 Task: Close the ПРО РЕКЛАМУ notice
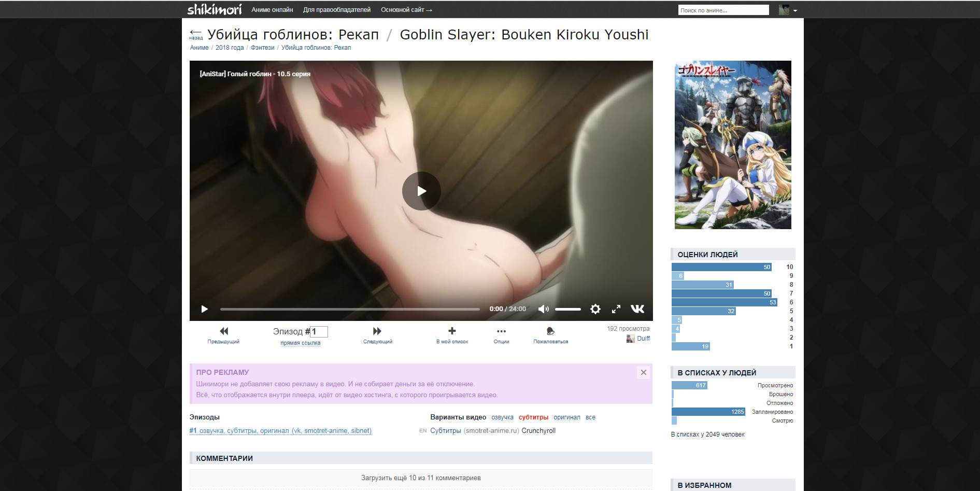[x=643, y=372]
